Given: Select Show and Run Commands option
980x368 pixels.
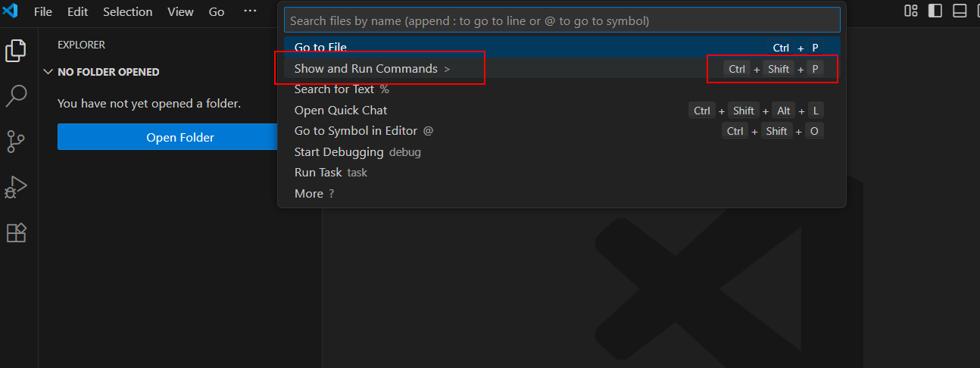Looking at the screenshot, I should [x=367, y=69].
